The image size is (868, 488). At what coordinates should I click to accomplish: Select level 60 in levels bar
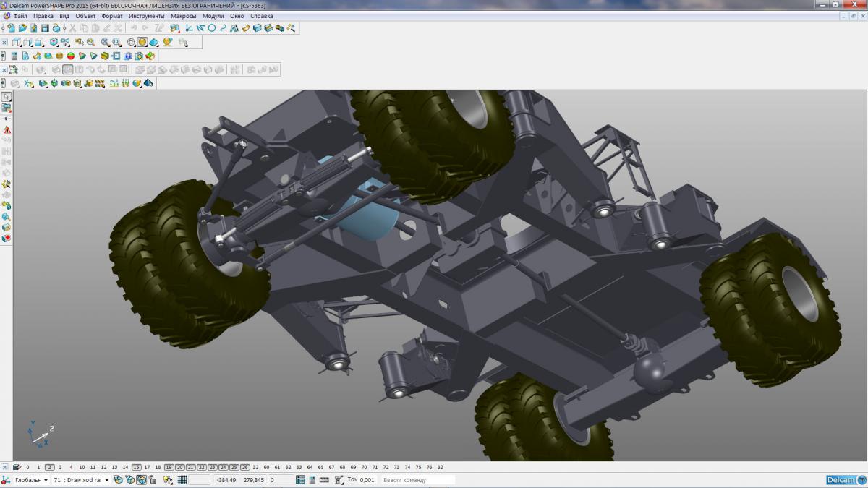pyautogui.click(x=267, y=468)
